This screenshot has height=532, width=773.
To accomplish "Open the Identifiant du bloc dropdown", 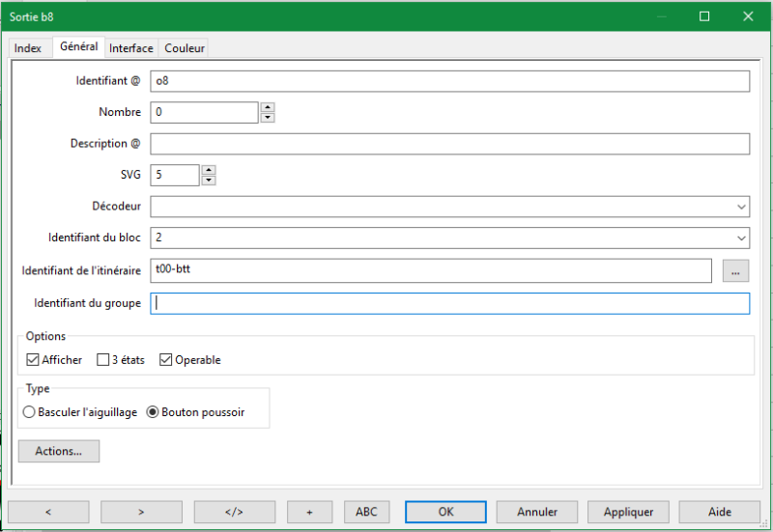I will pos(741,238).
